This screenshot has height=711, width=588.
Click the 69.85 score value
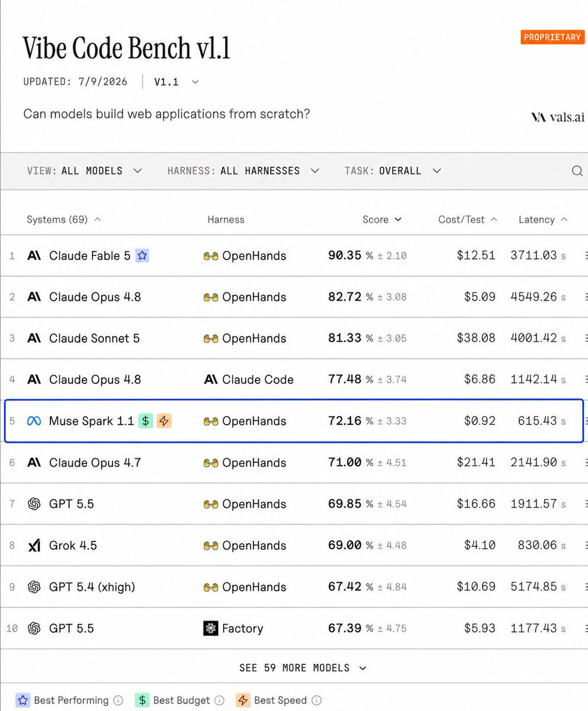pyautogui.click(x=345, y=504)
